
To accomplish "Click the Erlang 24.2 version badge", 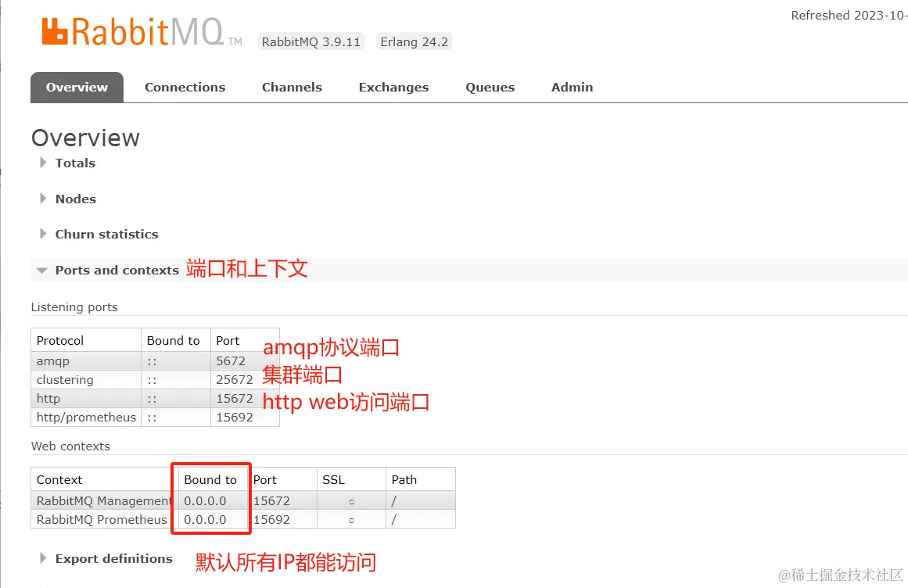I will point(414,41).
